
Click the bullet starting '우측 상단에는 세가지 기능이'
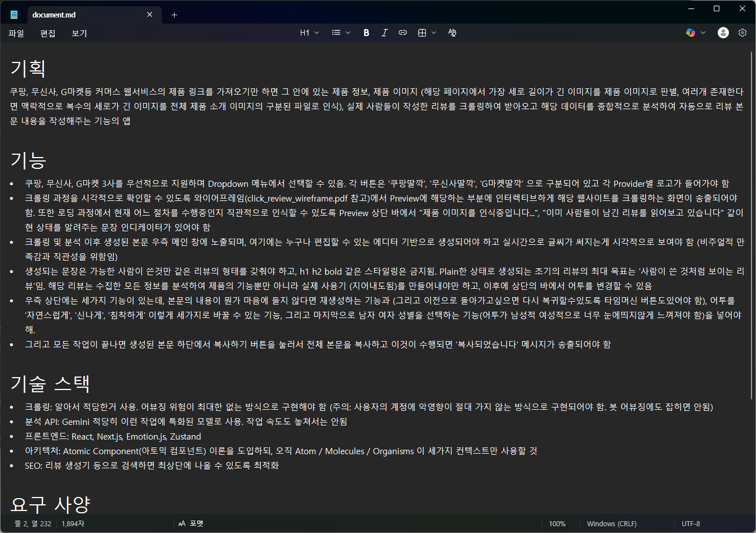click(384, 315)
